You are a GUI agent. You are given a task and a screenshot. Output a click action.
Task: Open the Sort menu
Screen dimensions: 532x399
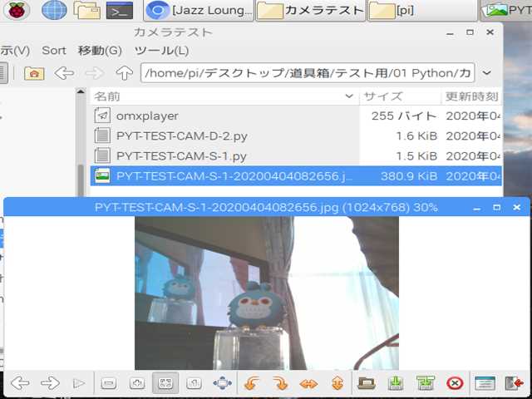(54, 50)
